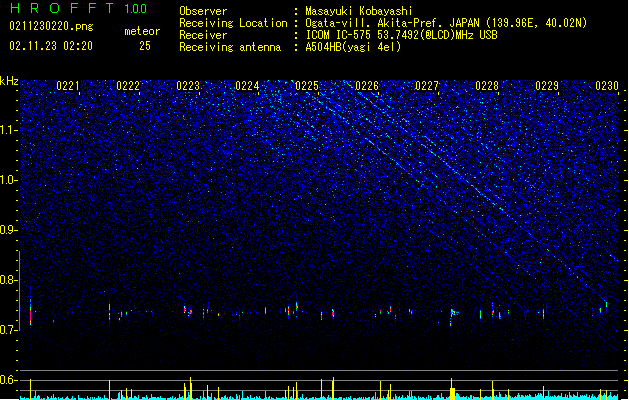
Task: Click the 0227 time marker
Action: [x=427, y=85]
